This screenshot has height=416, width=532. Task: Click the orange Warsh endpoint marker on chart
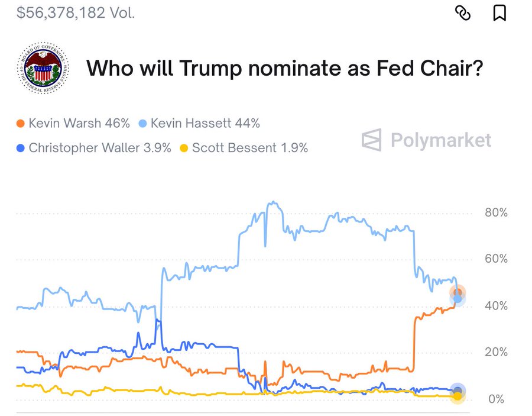coord(458,292)
